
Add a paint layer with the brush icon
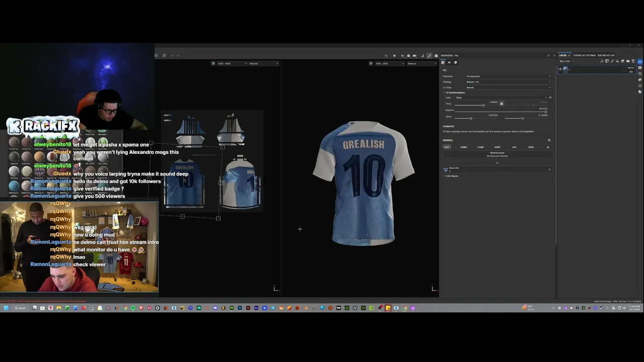[x=612, y=61]
